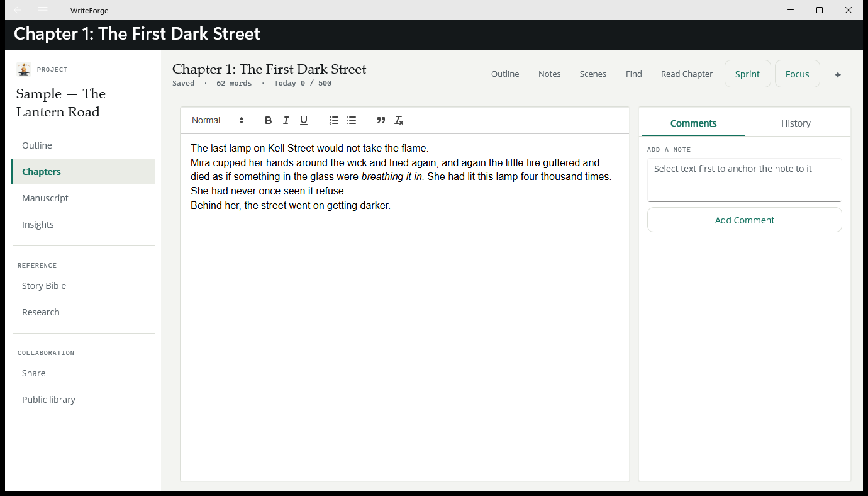Open Insights in the sidebar
The image size is (868, 496).
pos(83,225)
